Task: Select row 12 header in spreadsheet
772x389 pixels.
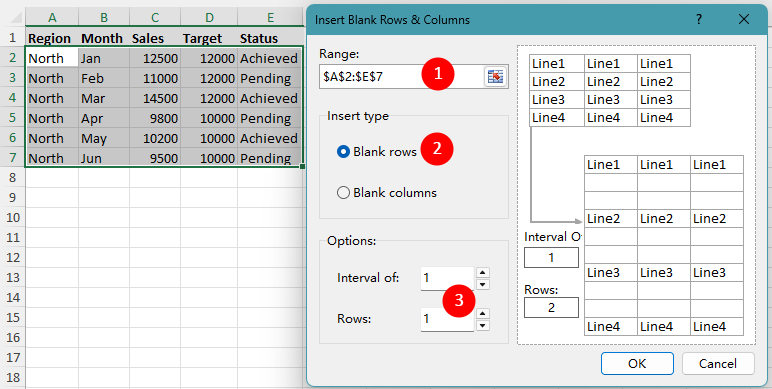Action: 12,258
